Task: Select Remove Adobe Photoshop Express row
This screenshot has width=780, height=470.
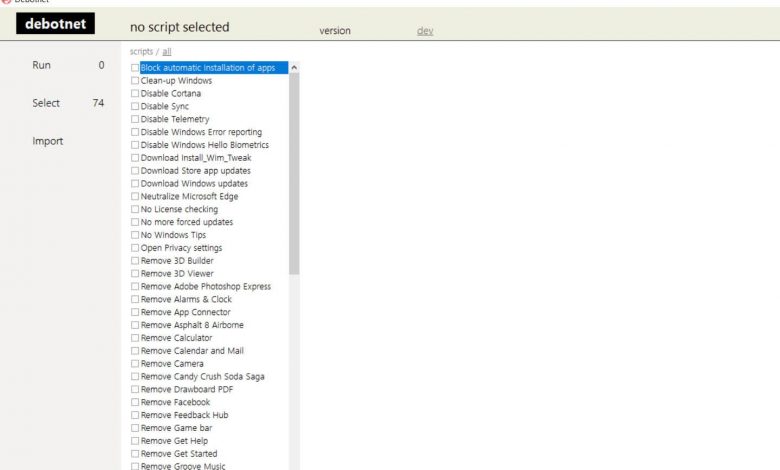Action: point(205,286)
